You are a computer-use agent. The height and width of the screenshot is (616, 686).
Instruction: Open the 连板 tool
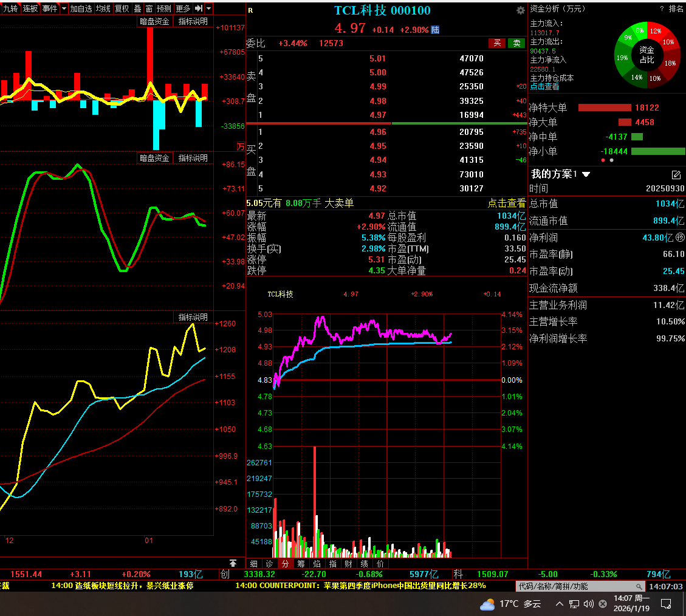tap(30, 9)
